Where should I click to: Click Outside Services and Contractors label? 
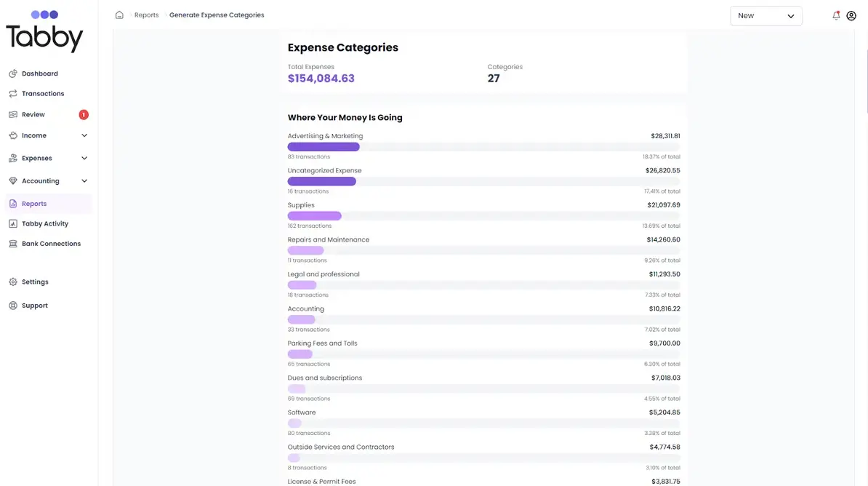point(340,447)
